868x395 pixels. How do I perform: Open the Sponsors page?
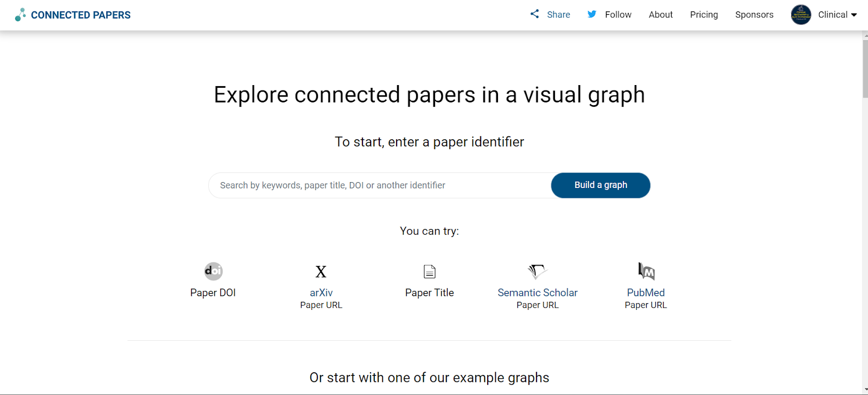pyautogui.click(x=754, y=15)
